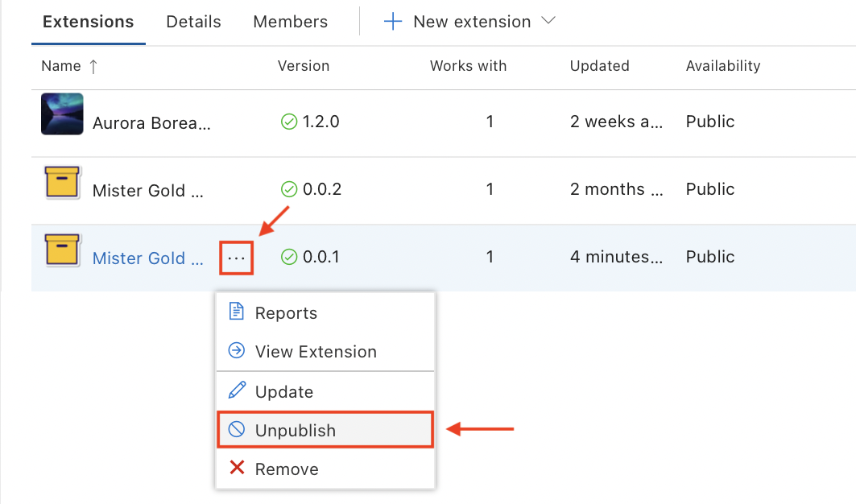
Task: Open the Members tab
Action: click(290, 22)
